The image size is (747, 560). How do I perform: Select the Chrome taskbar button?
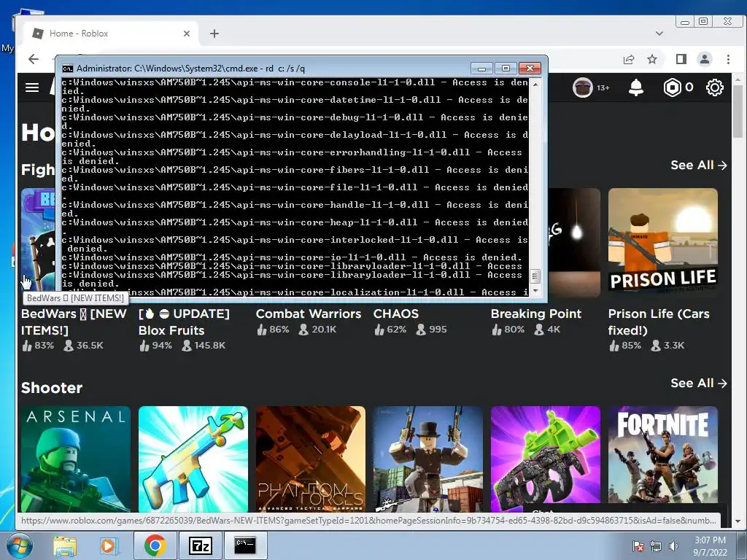coord(155,545)
